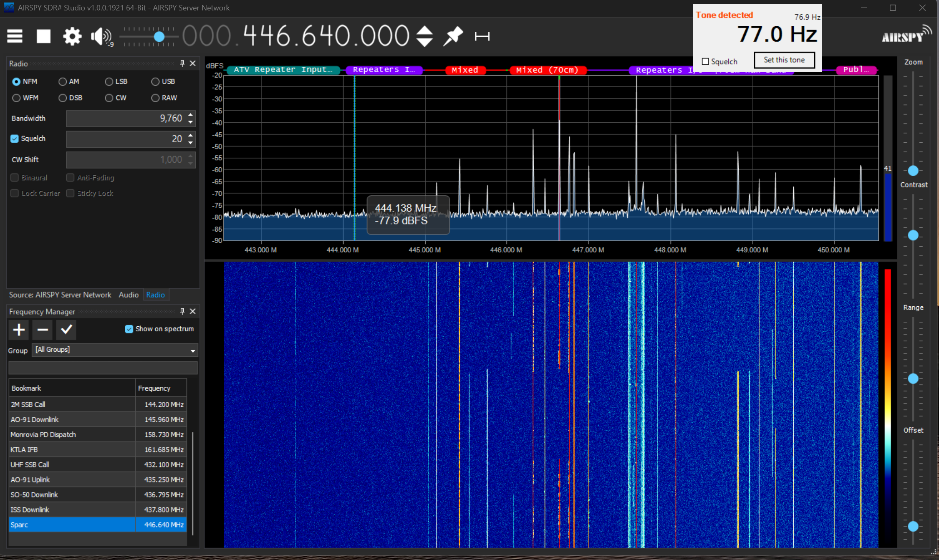Switch to the Audio tab
This screenshot has height=560, width=939.
pyautogui.click(x=128, y=295)
